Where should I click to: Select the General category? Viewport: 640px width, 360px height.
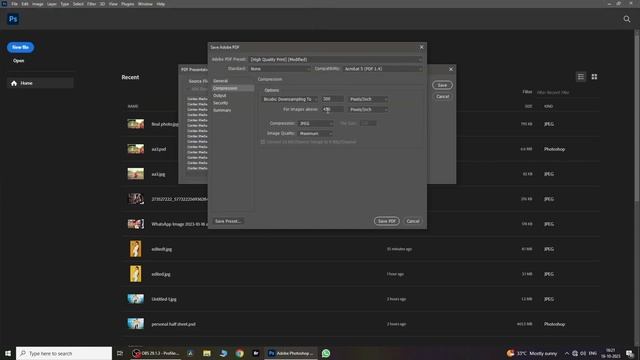click(220, 81)
